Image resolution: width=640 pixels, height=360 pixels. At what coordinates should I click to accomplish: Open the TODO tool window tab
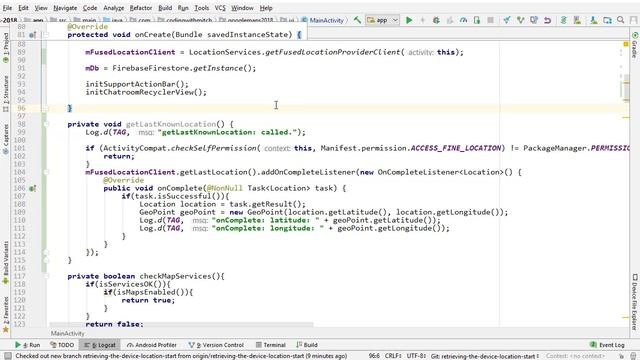tap(62, 345)
